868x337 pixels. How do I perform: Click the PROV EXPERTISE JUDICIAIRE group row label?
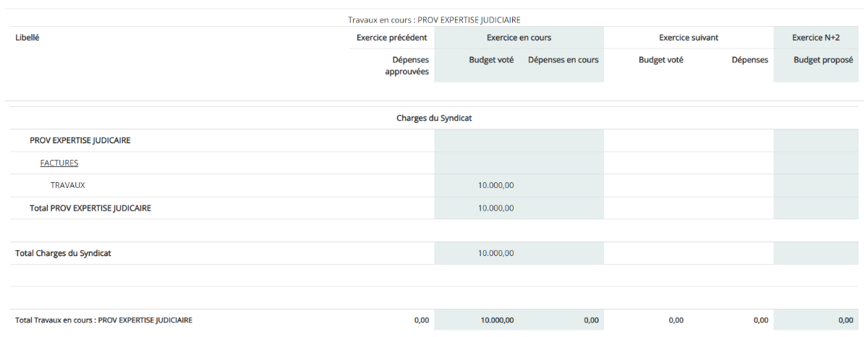pos(80,140)
